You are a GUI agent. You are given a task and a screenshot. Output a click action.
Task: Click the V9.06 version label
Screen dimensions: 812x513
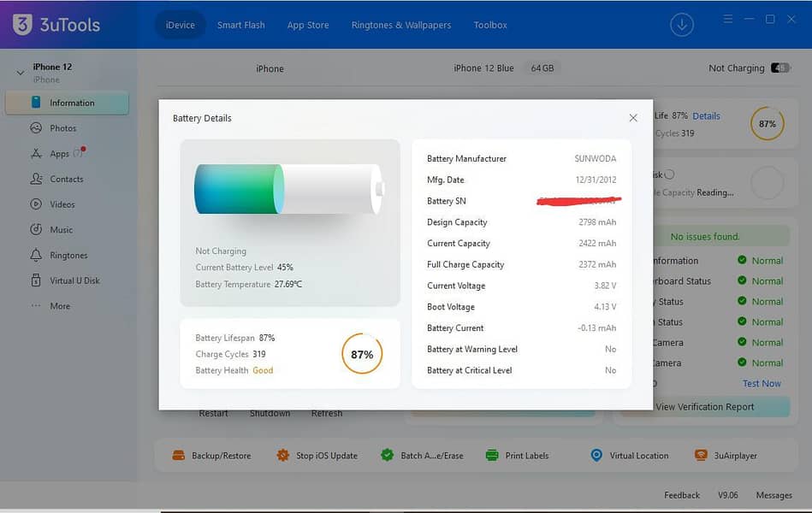click(x=727, y=495)
